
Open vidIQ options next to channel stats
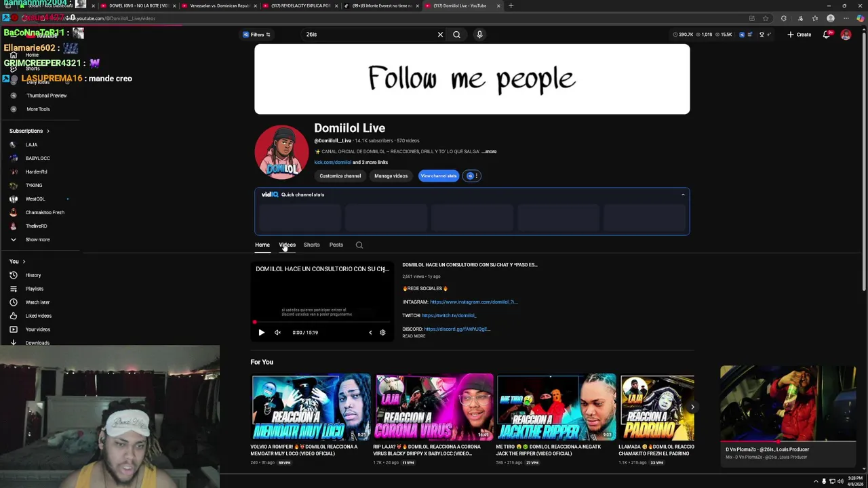[x=473, y=176]
